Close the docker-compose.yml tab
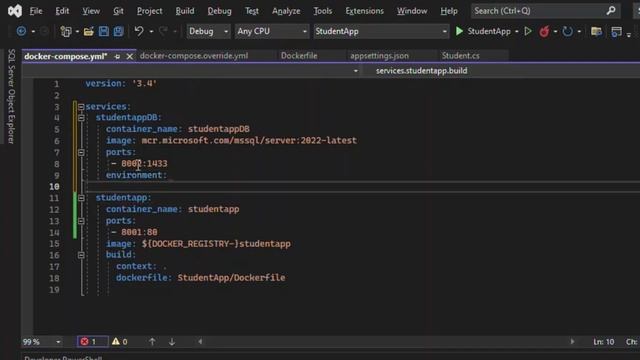Viewport: 640px width, 360px height. coord(129,56)
